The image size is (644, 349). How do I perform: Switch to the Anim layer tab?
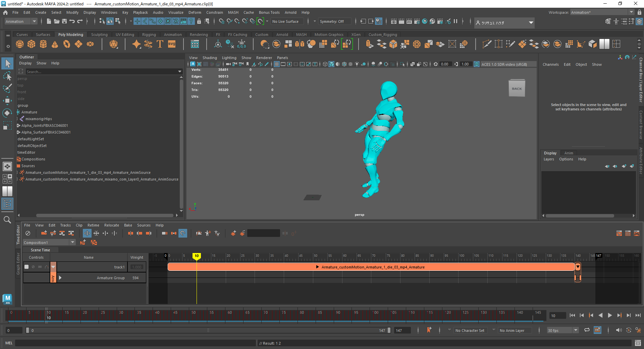pyautogui.click(x=569, y=153)
